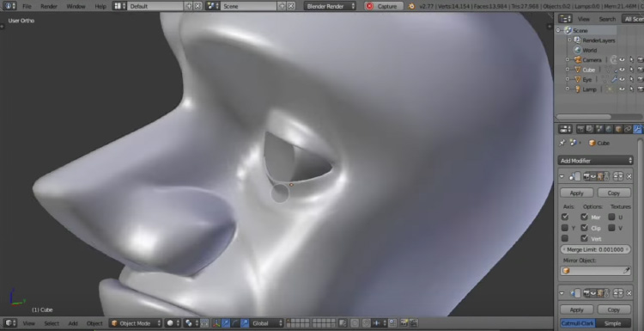Expand the Lamp tree item
The image size is (644, 331).
568,89
